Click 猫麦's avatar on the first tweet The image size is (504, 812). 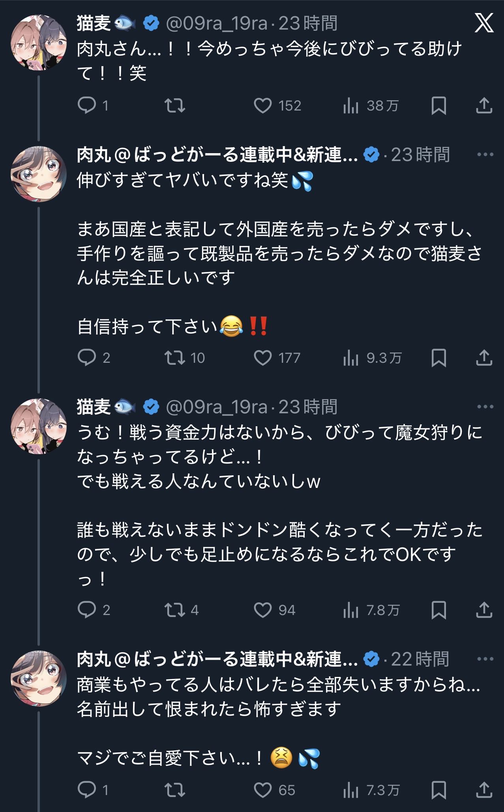click(x=38, y=43)
